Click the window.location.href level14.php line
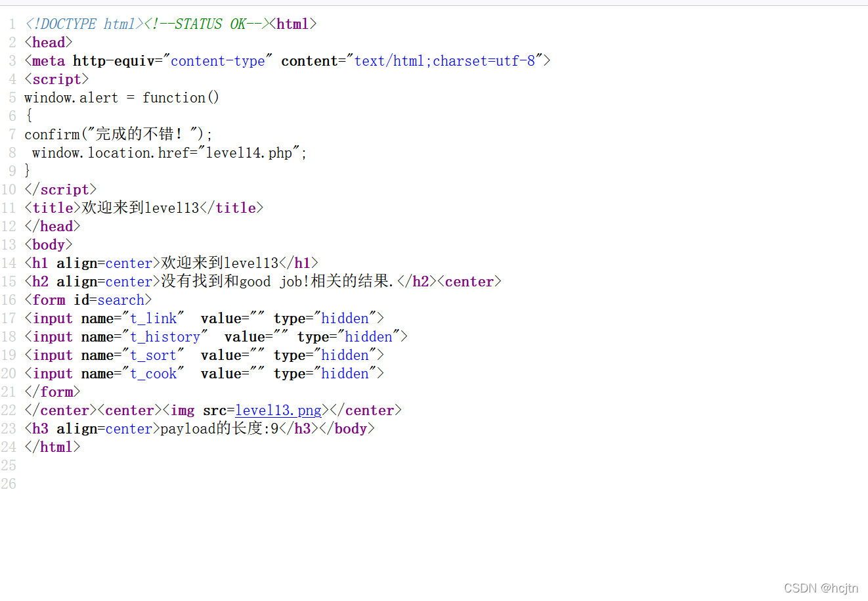The image size is (868, 601). click(x=169, y=153)
